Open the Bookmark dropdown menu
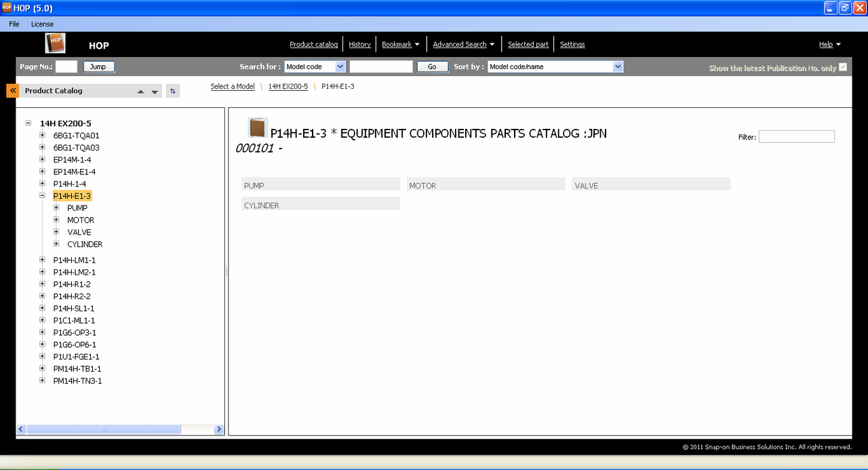Image resolution: width=868 pixels, height=470 pixels. 401,44
